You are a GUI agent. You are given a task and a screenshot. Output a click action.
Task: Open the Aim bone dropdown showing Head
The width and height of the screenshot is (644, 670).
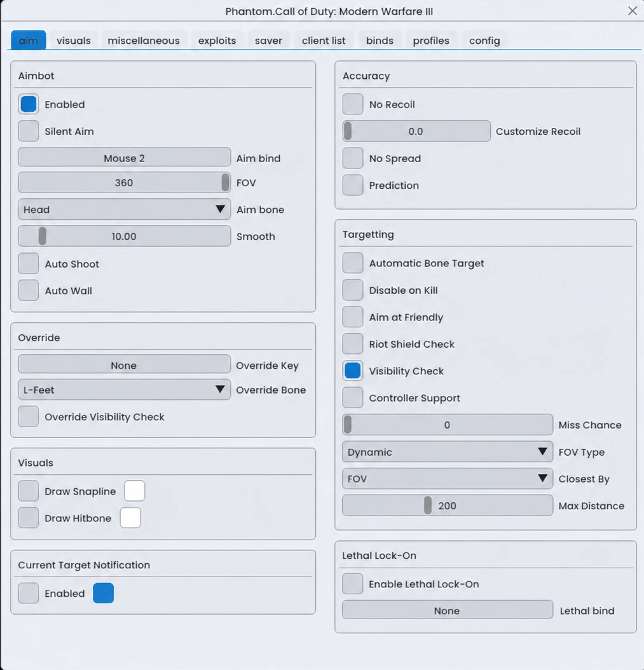pos(125,209)
